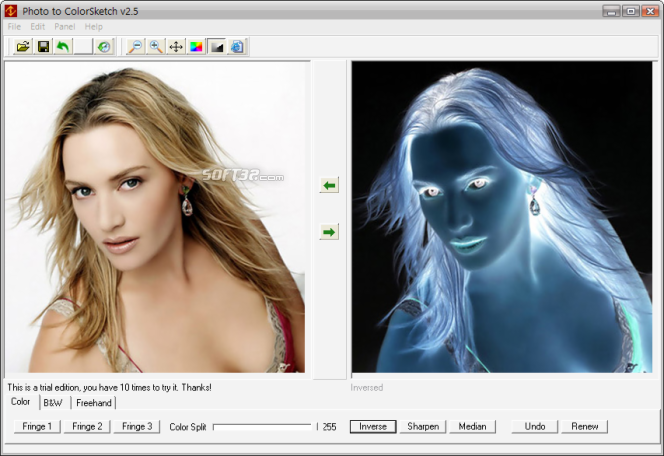Click the trial edition notice text

(x=109, y=387)
